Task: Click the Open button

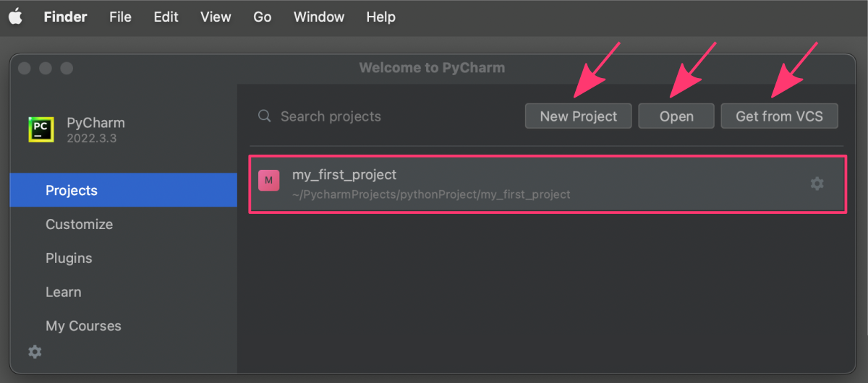Action: point(676,116)
